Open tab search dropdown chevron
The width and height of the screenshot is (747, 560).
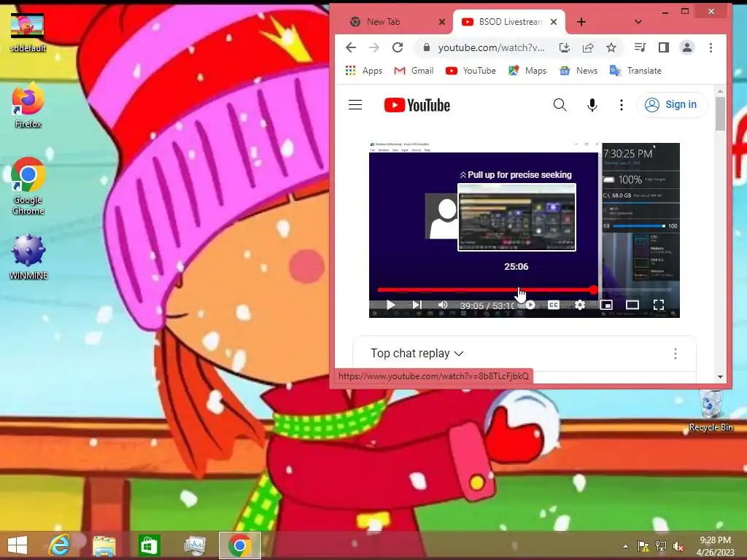point(638,22)
